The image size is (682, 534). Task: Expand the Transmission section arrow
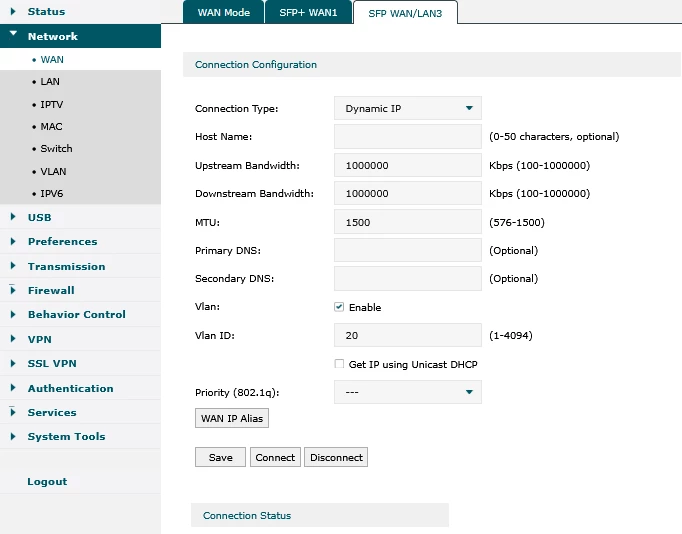tap(13, 266)
